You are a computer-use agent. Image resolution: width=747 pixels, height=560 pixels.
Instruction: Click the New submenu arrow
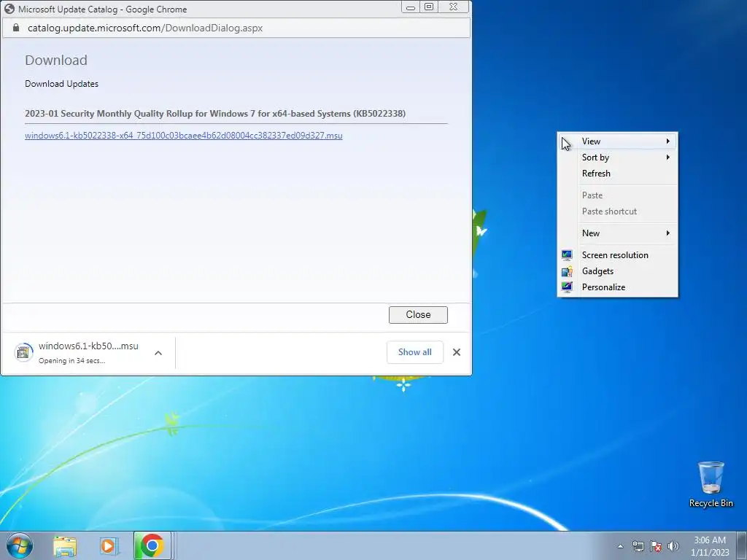pos(668,233)
